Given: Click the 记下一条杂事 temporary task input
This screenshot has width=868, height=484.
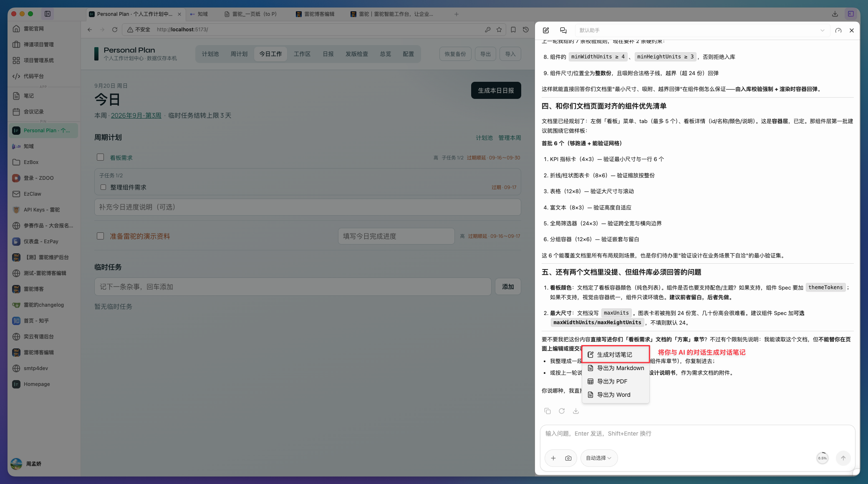Looking at the screenshot, I should click(x=293, y=287).
